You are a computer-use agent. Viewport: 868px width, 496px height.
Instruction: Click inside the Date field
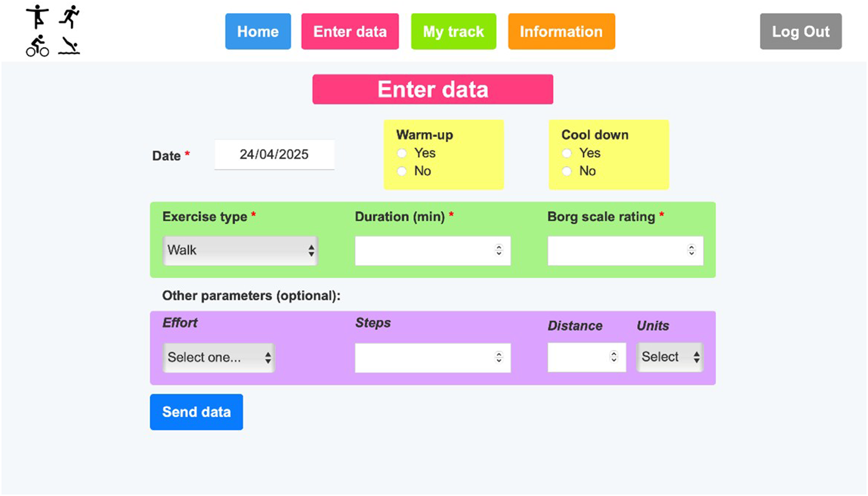274,155
